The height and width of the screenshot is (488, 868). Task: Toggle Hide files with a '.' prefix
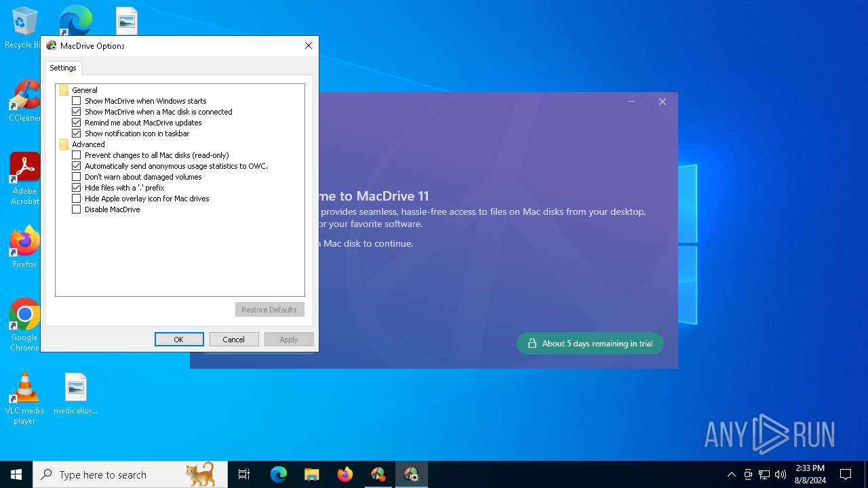[76, 188]
